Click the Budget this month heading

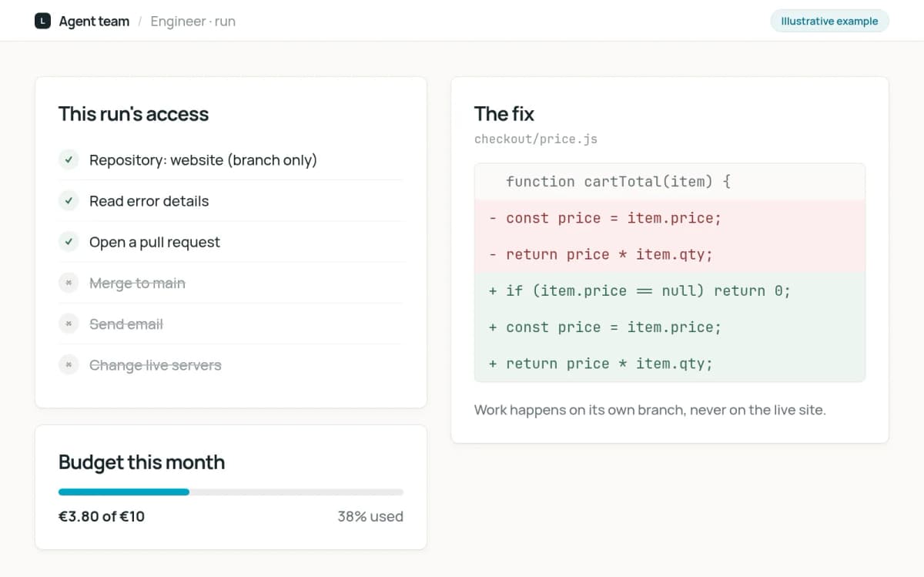pos(142,462)
